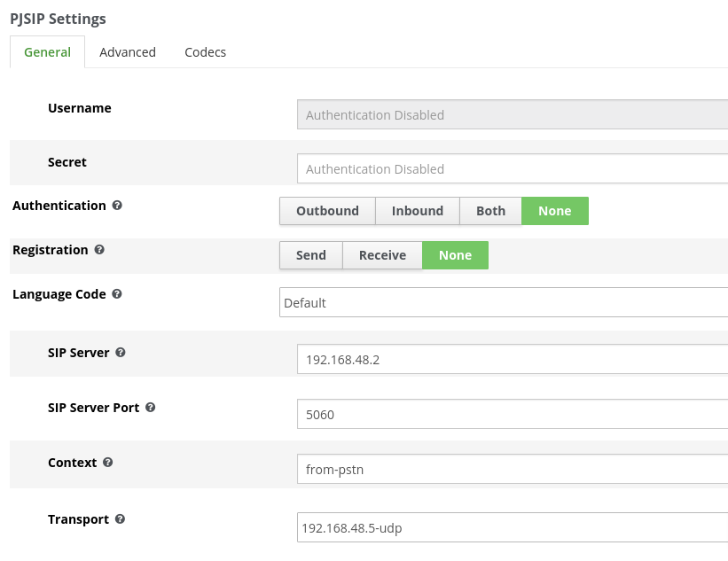Switch to the Codecs tab

205,52
